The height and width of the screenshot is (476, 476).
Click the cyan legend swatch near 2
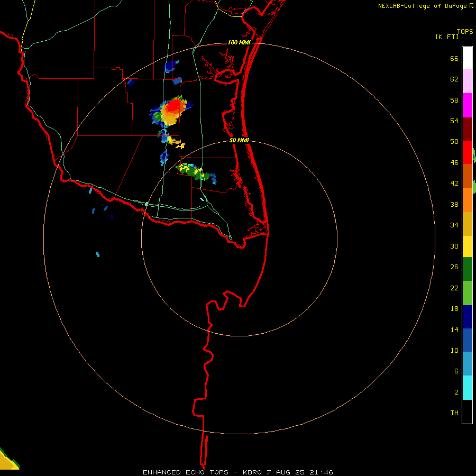click(467, 388)
